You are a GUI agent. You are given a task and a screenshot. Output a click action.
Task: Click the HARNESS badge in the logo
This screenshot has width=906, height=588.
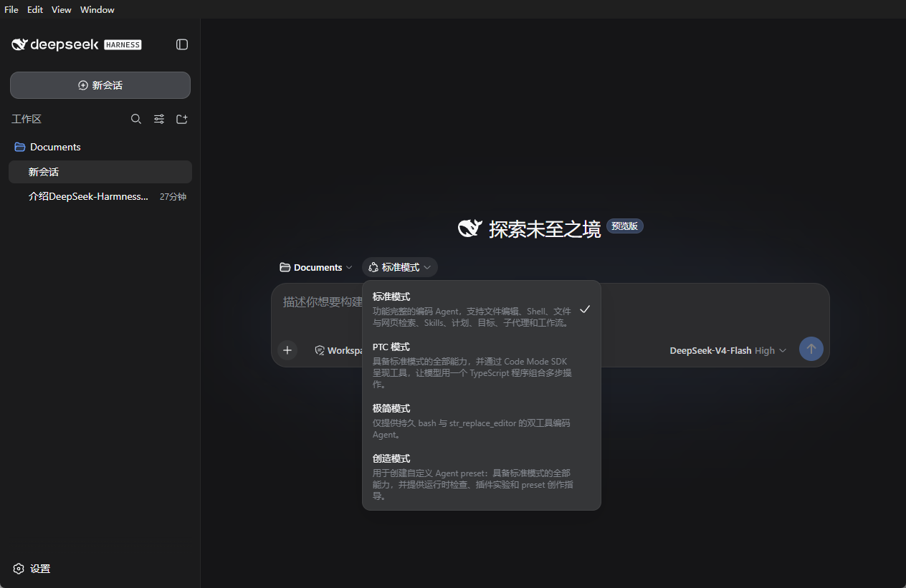click(123, 44)
